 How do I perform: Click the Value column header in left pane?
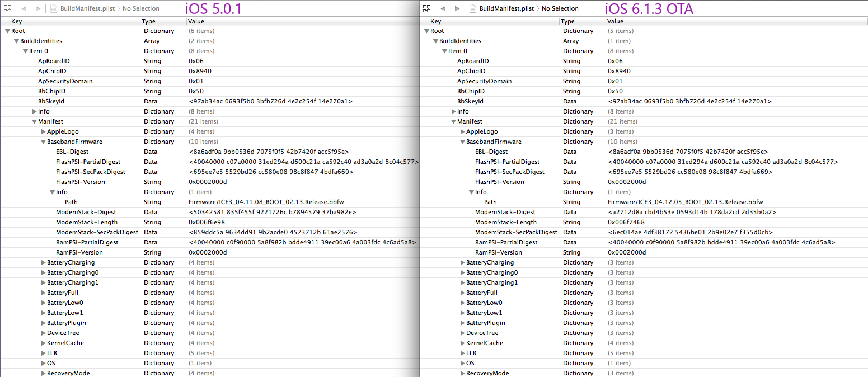coord(303,21)
